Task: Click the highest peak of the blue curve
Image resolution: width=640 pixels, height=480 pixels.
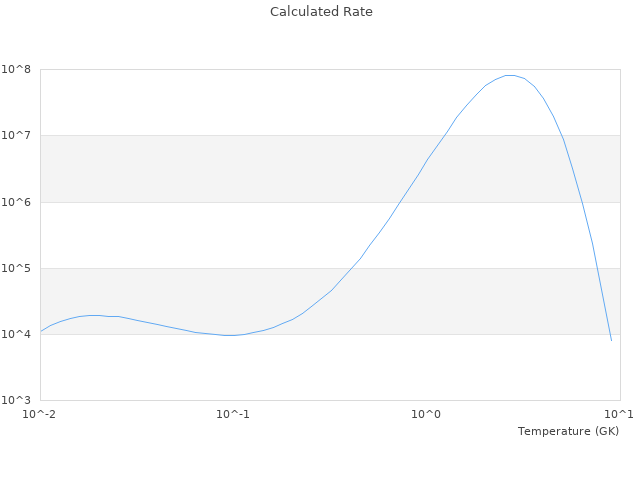Action: point(510,75)
